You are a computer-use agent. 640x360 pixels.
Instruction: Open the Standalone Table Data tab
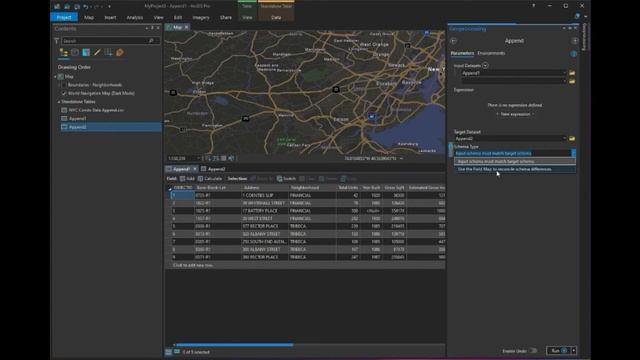click(x=276, y=18)
